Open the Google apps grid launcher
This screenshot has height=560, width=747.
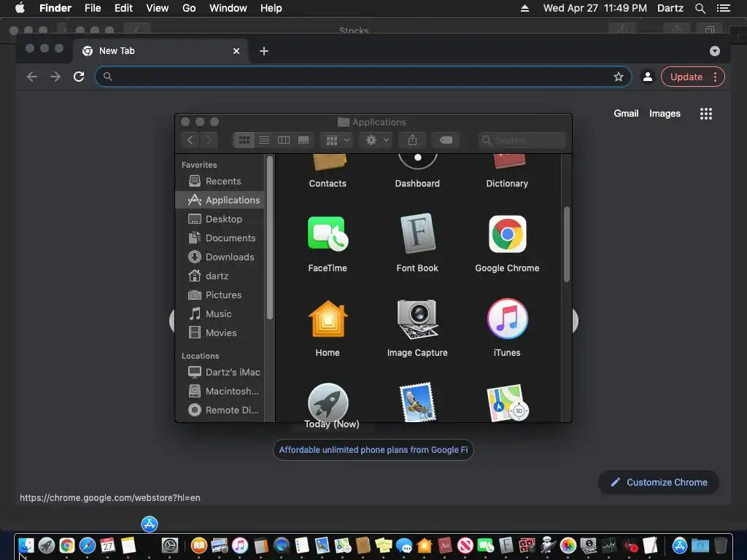(706, 113)
